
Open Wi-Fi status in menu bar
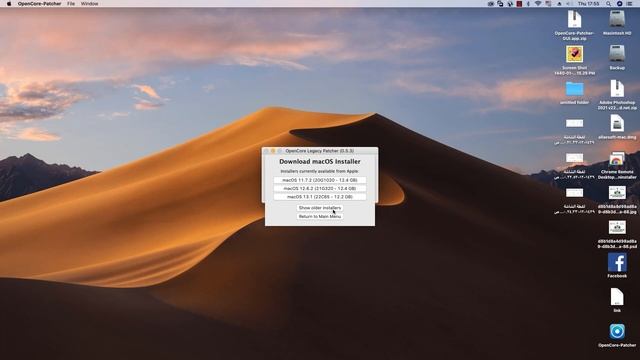coord(538,4)
